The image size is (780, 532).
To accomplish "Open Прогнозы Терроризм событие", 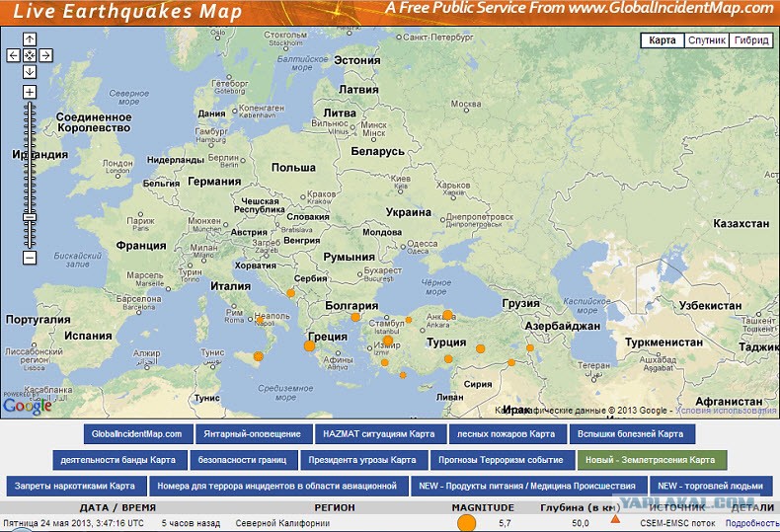I will click(x=501, y=460).
